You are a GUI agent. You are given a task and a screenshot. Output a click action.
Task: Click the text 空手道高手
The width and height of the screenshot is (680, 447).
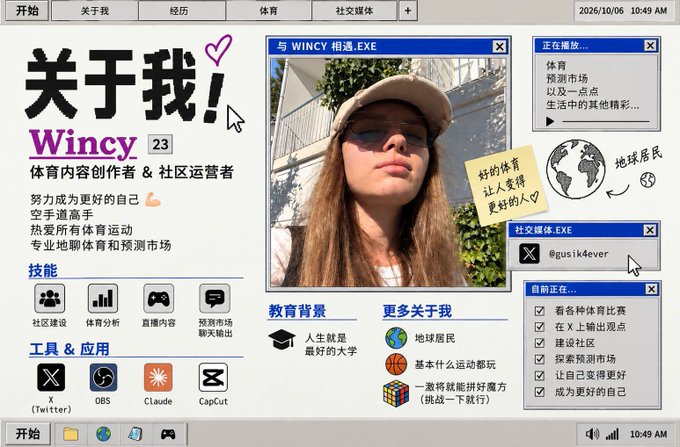point(62,215)
